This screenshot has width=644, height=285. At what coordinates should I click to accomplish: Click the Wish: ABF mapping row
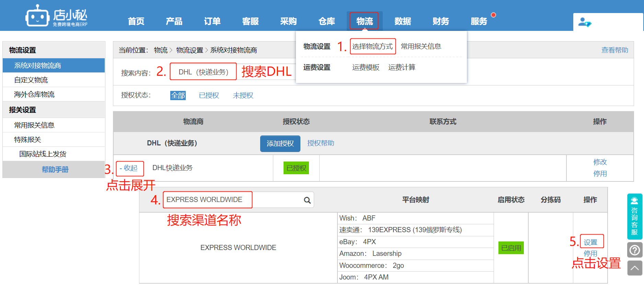click(415, 218)
